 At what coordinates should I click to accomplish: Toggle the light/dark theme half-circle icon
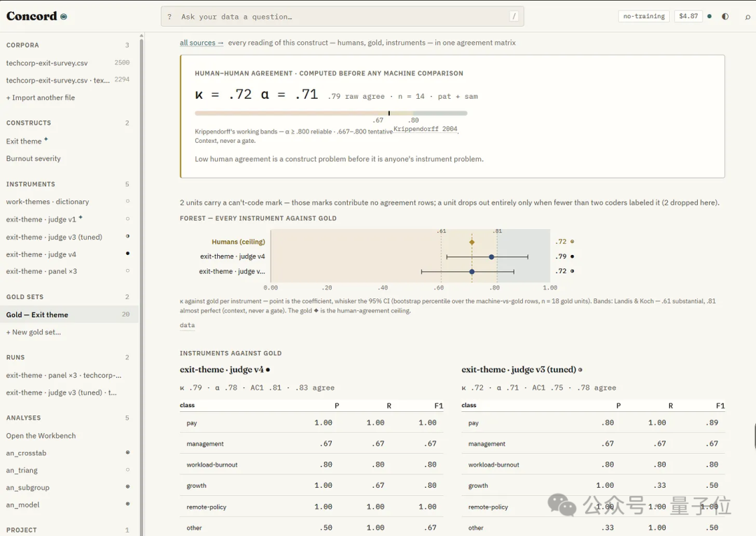coord(725,16)
